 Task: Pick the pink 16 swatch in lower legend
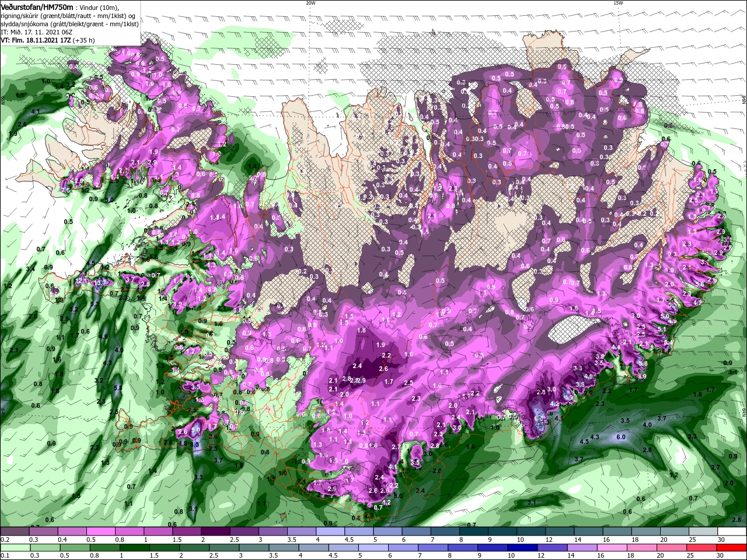coord(612,548)
